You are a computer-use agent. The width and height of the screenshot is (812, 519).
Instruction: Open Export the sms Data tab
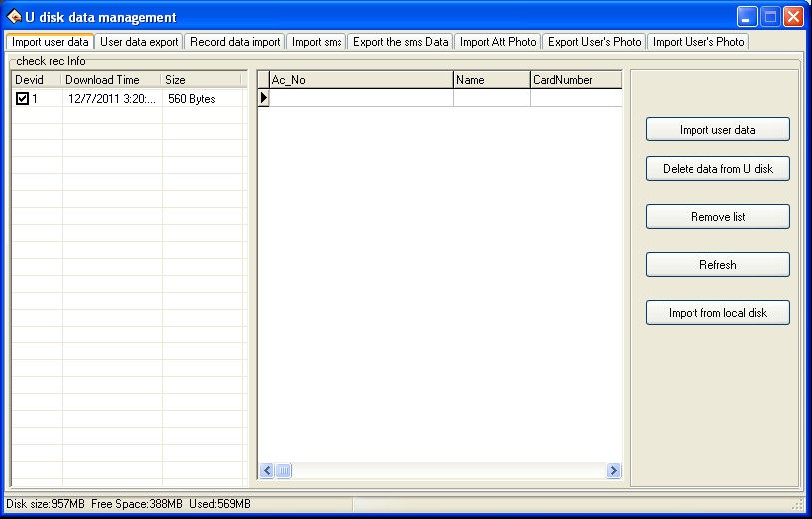click(x=400, y=42)
